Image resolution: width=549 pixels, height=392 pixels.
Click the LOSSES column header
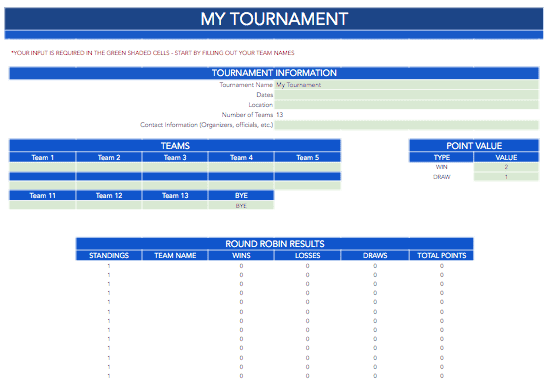pyautogui.click(x=307, y=256)
